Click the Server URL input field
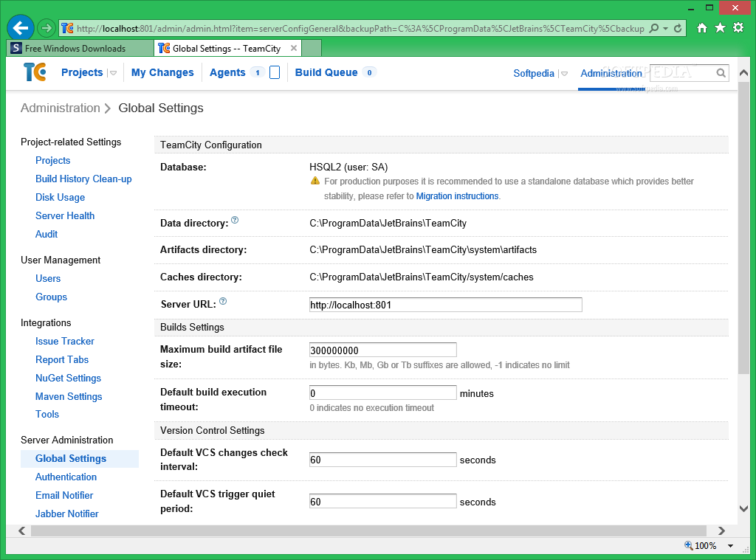756x560 pixels. point(445,305)
